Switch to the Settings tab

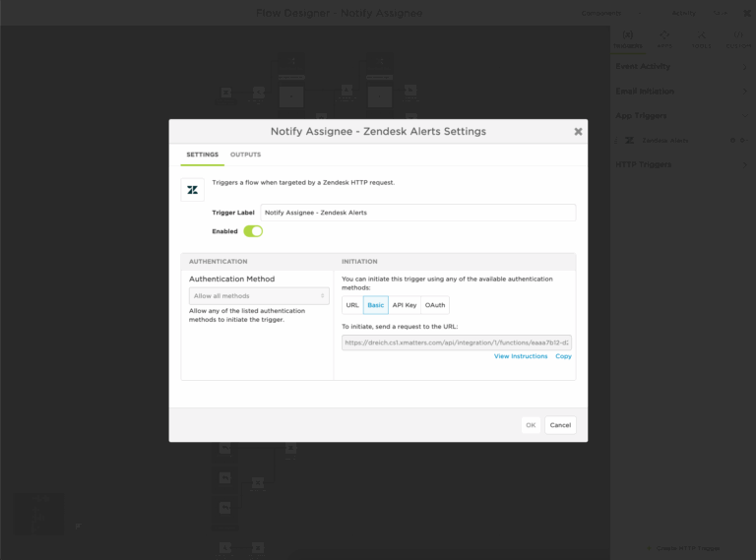pos(202,155)
